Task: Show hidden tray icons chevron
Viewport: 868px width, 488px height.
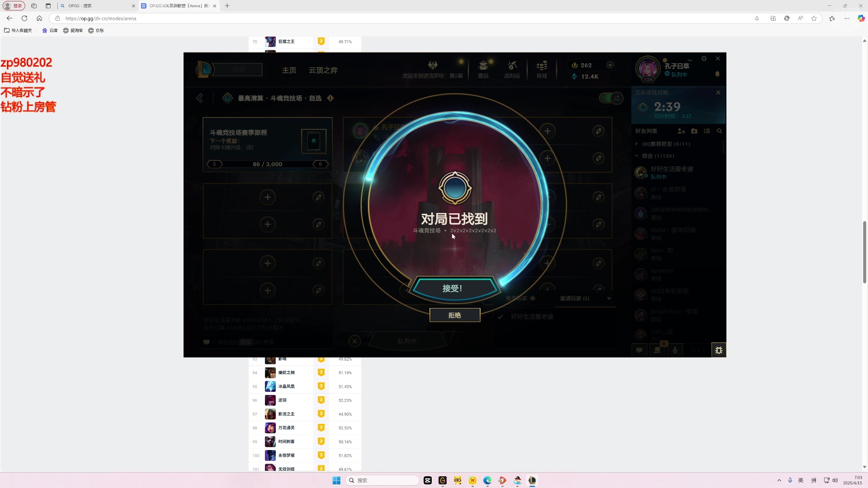Action: [x=779, y=480]
